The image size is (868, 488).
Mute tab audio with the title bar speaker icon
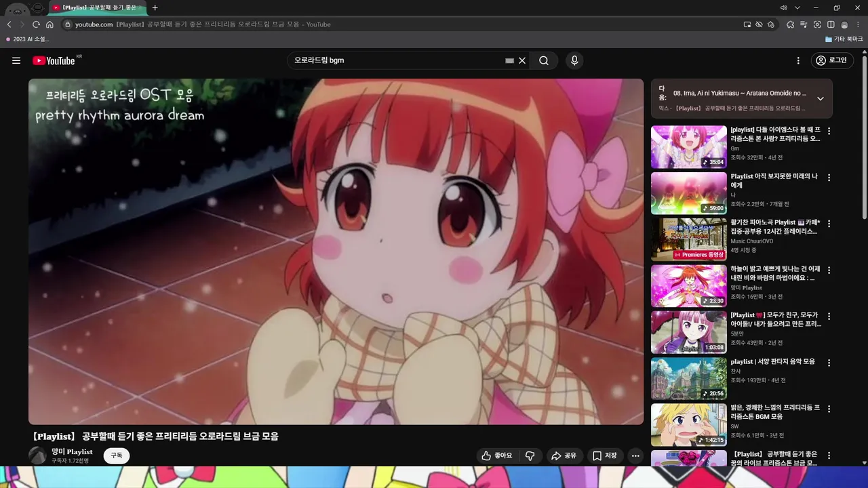[x=783, y=7]
